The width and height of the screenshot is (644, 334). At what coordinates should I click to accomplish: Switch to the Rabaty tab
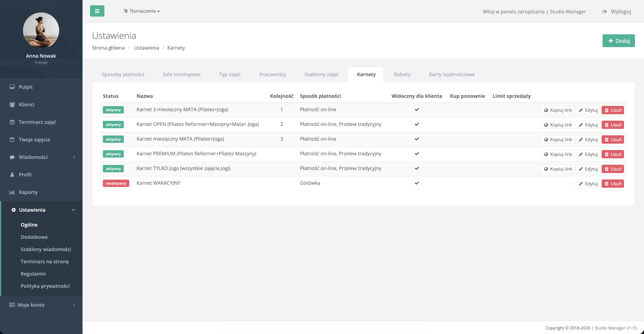click(x=402, y=74)
